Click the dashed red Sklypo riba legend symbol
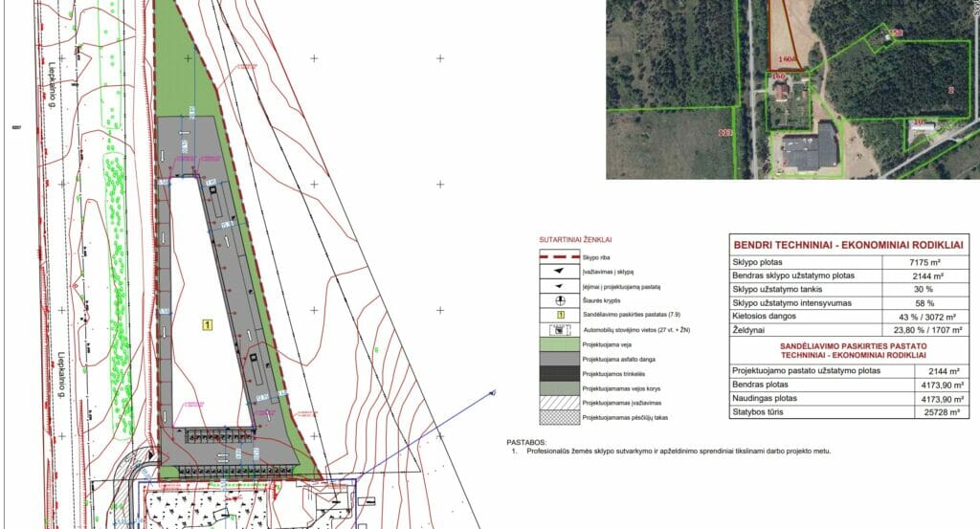Viewport: 980px width, 529px height. [559, 256]
